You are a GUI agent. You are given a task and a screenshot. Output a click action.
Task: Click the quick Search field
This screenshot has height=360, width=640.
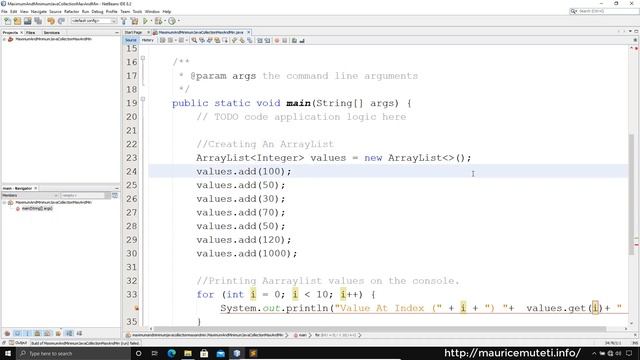pos(604,11)
